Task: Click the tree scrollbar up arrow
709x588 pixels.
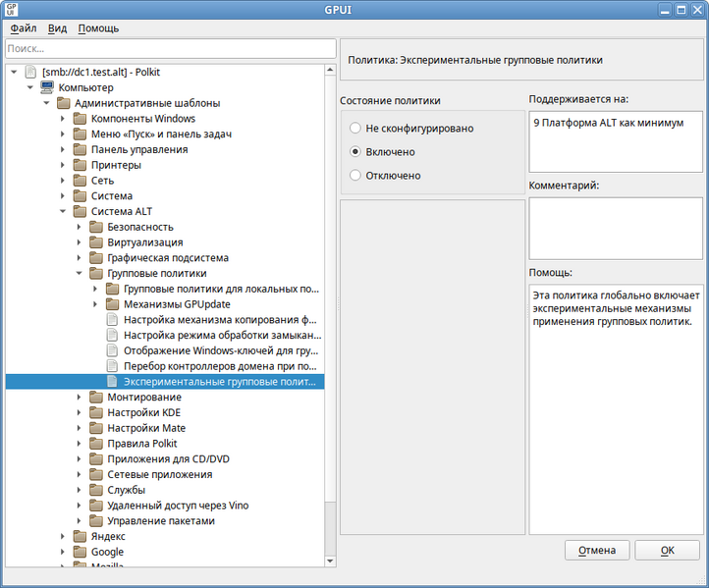Action: pos(330,70)
